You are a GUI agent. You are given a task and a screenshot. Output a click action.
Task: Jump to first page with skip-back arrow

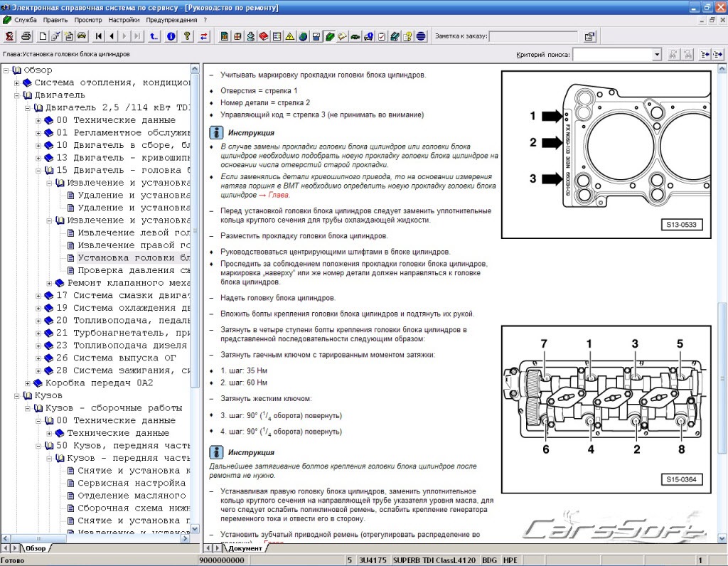click(x=98, y=36)
